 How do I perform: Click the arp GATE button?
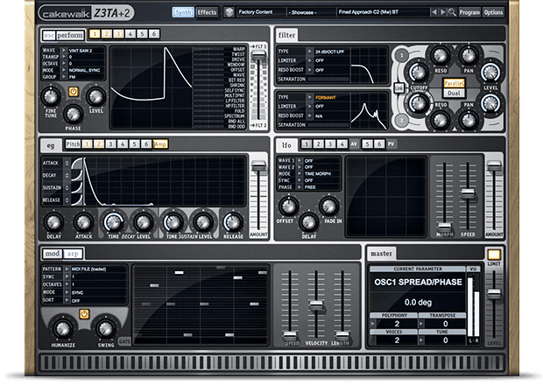[x=124, y=341]
